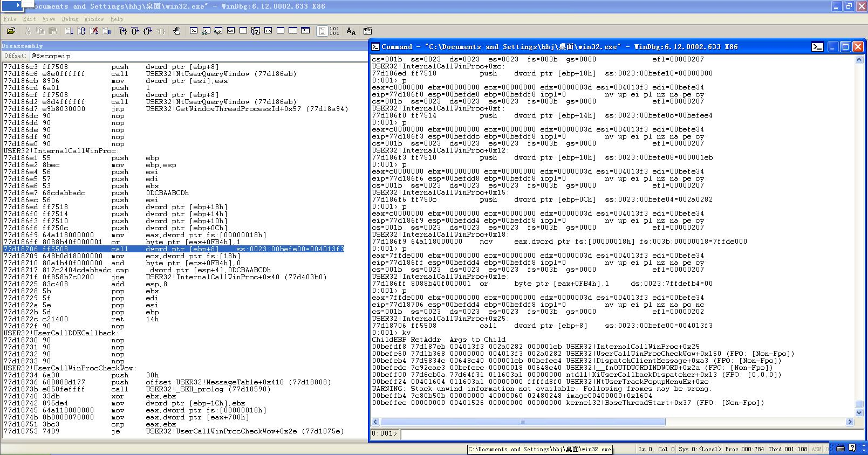Toggle Source Mode On toolbar button
The height and width of the screenshot is (455, 868).
point(322,31)
